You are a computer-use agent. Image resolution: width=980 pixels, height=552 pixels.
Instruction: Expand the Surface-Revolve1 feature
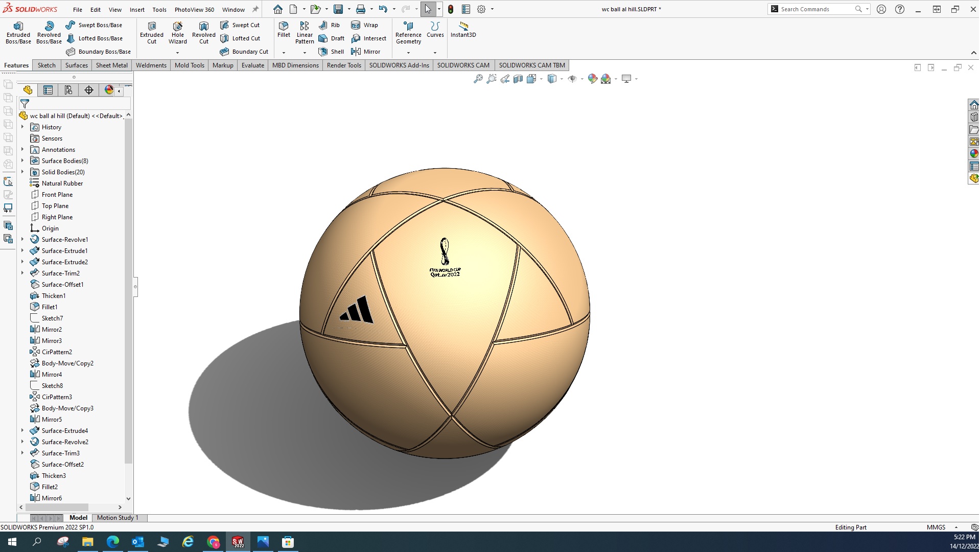pos(22,239)
